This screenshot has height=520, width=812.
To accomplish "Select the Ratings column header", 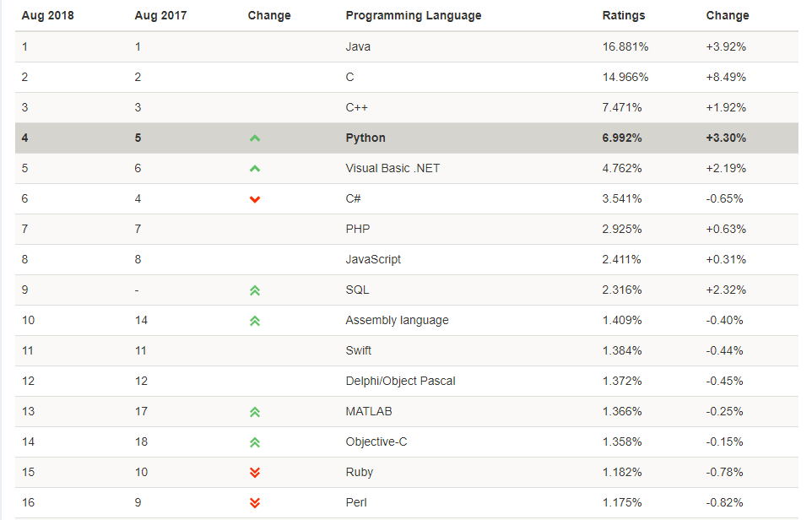I will [624, 15].
